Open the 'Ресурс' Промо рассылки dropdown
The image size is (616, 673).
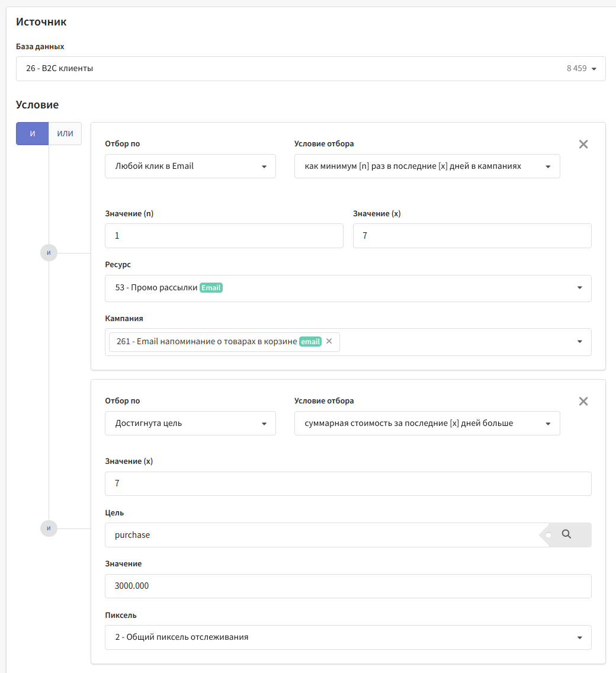click(x=348, y=288)
